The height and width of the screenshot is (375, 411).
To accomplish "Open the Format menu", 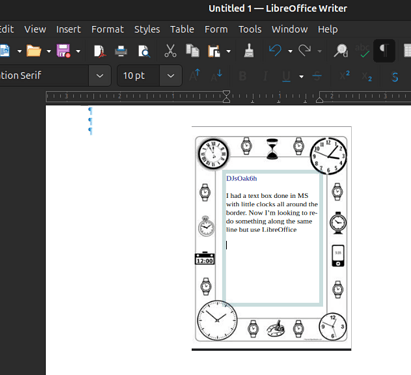I will tap(107, 29).
